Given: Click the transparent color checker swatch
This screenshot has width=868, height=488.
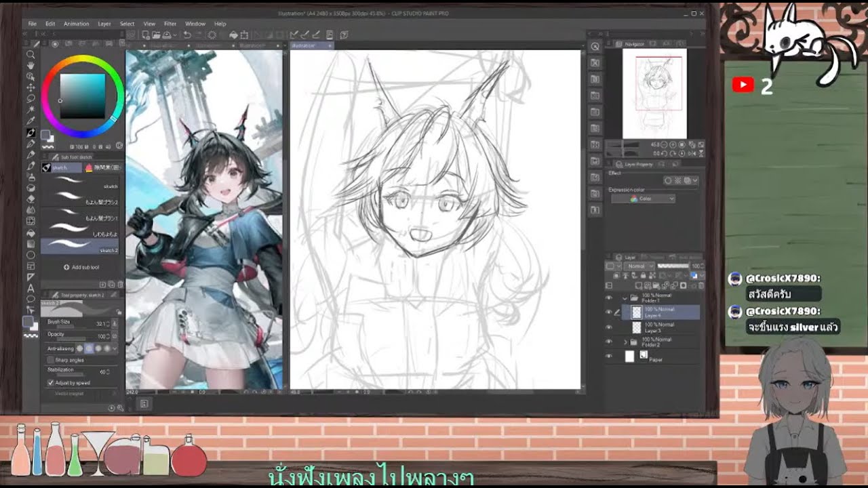Looking at the screenshot, I should pos(31,335).
